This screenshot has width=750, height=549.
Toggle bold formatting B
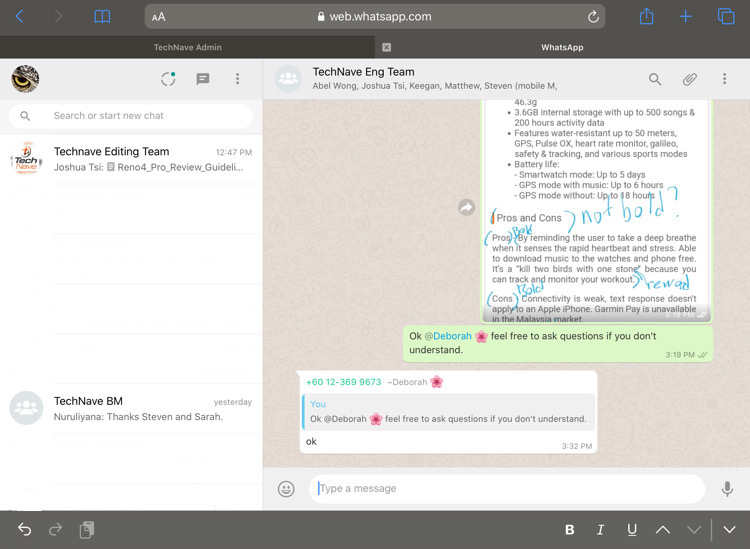[569, 529]
